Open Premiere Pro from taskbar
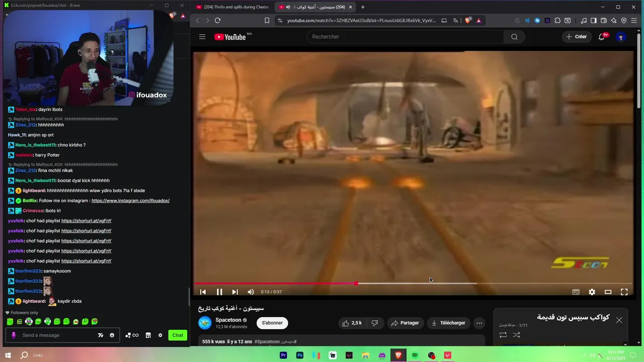The image size is (644, 362). point(283,355)
